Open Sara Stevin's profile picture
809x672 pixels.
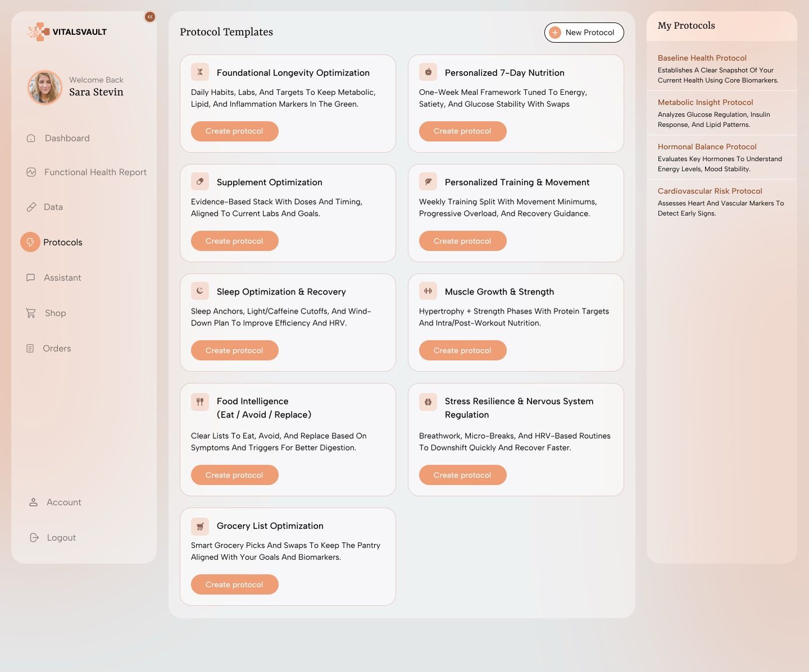click(x=45, y=87)
